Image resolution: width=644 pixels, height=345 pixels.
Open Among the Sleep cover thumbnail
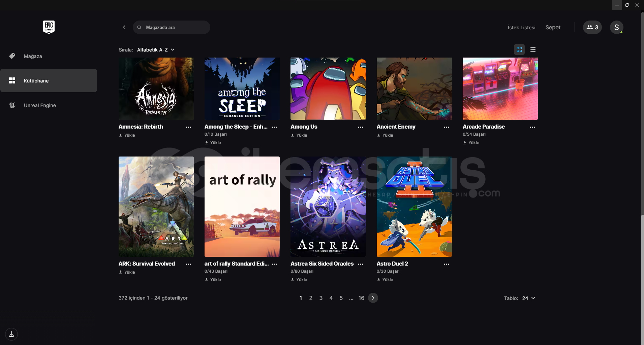click(x=242, y=89)
